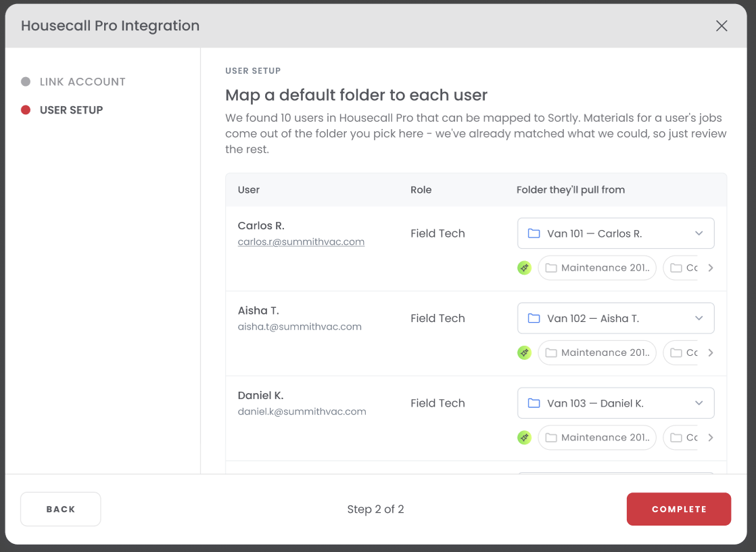
Task: Open folder dropdown for Carlos R.
Action: click(x=616, y=233)
